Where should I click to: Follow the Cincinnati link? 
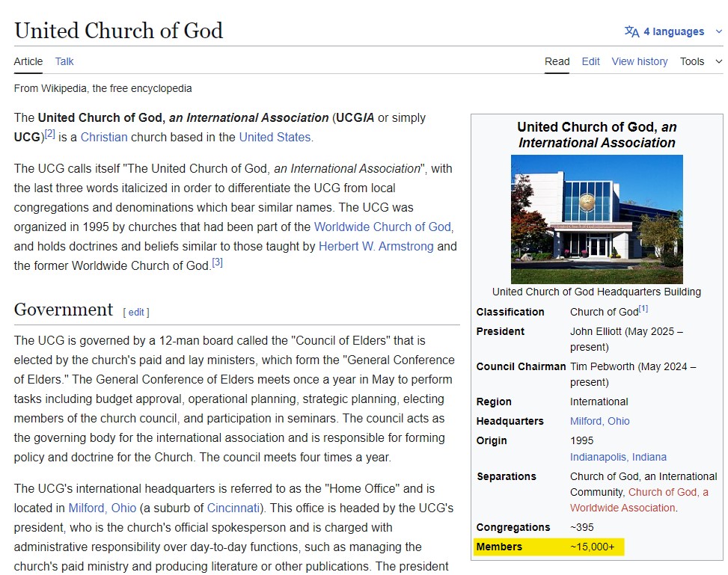(x=233, y=508)
